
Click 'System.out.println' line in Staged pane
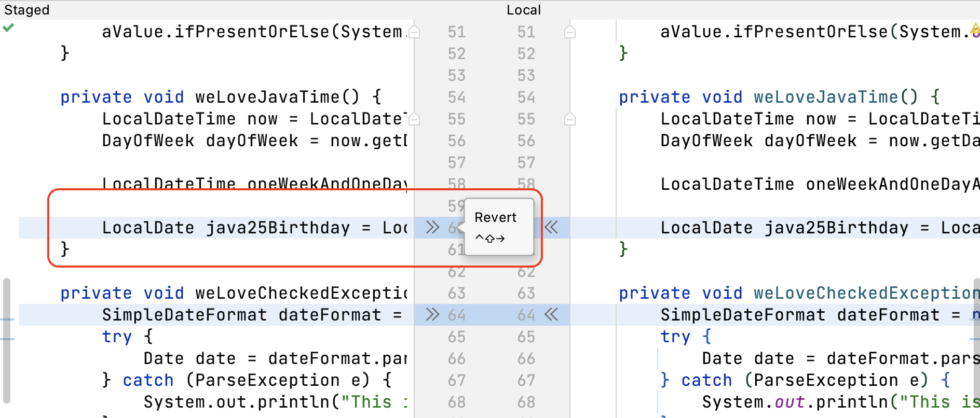[275, 402]
